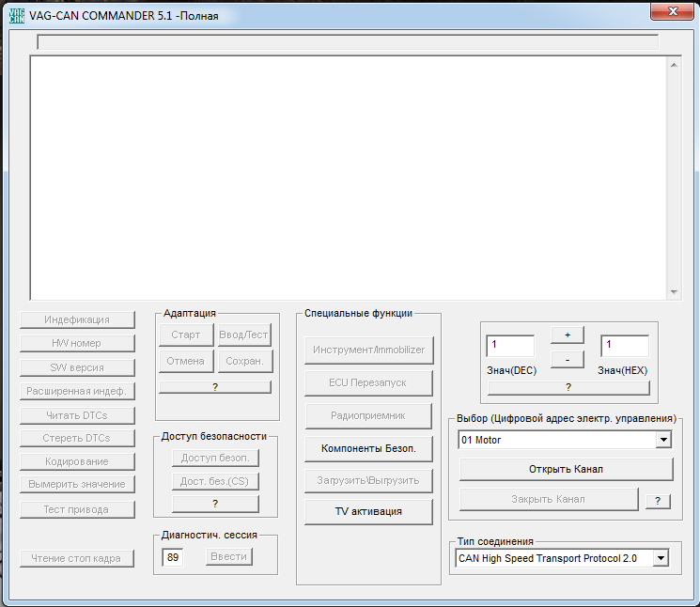Click the Тест привода button
This screenshot has width=700, height=607.
click(77, 509)
